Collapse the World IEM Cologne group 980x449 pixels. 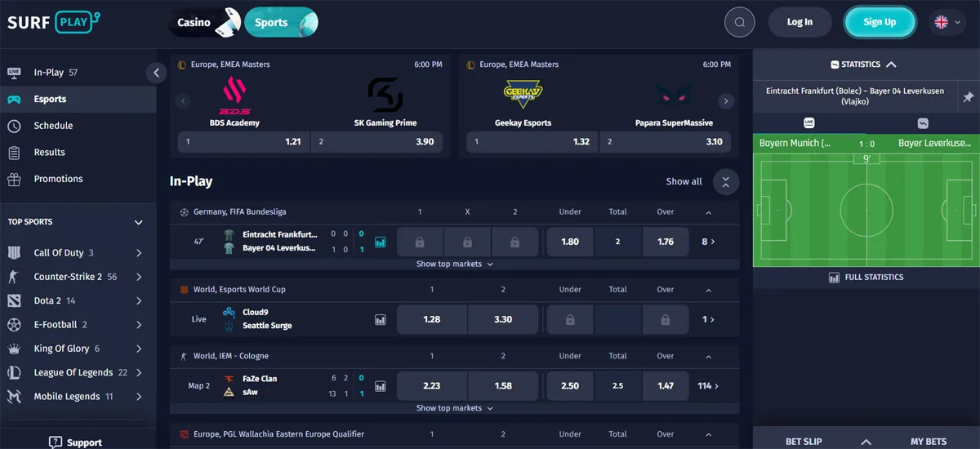pos(708,357)
